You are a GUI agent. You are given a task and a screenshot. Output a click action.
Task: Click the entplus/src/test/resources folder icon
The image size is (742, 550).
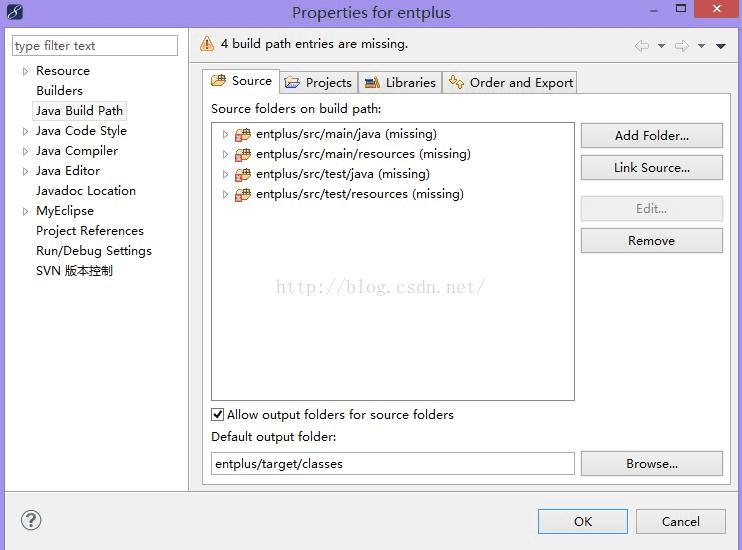[x=243, y=194]
